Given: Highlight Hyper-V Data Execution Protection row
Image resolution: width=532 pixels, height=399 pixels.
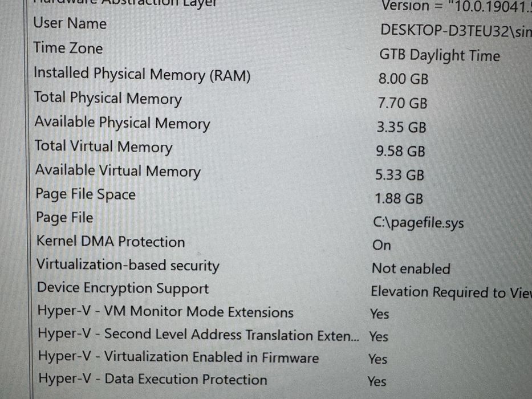Looking at the screenshot, I should pyautogui.click(x=152, y=380).
